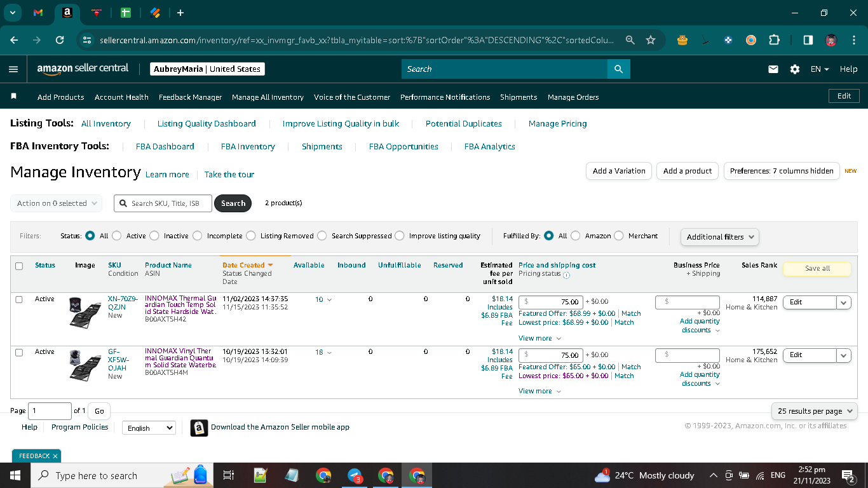Open the Windows Start menu
The image size is (868, 488).
click(x=15, y=475)
